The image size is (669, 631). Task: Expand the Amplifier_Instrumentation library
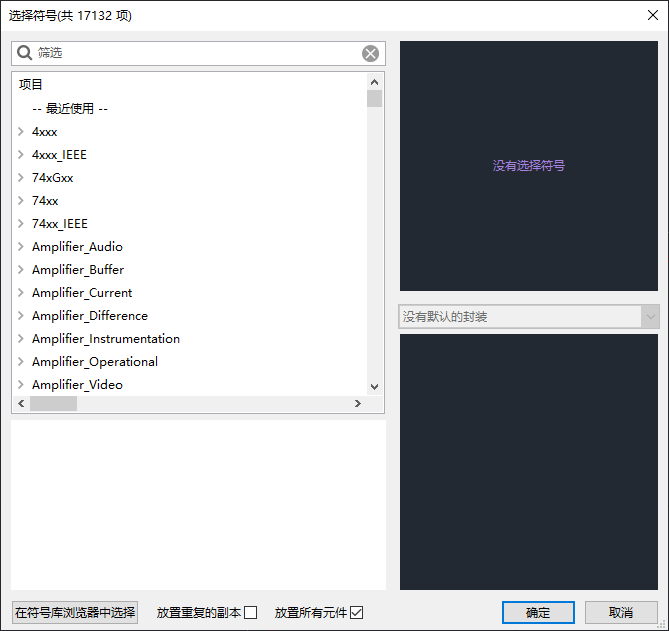pos(20,339)
